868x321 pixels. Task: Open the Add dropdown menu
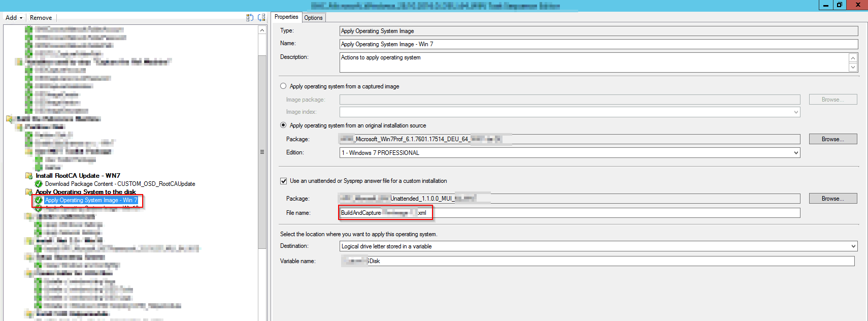pyautogui.click(x=14, y=17)
